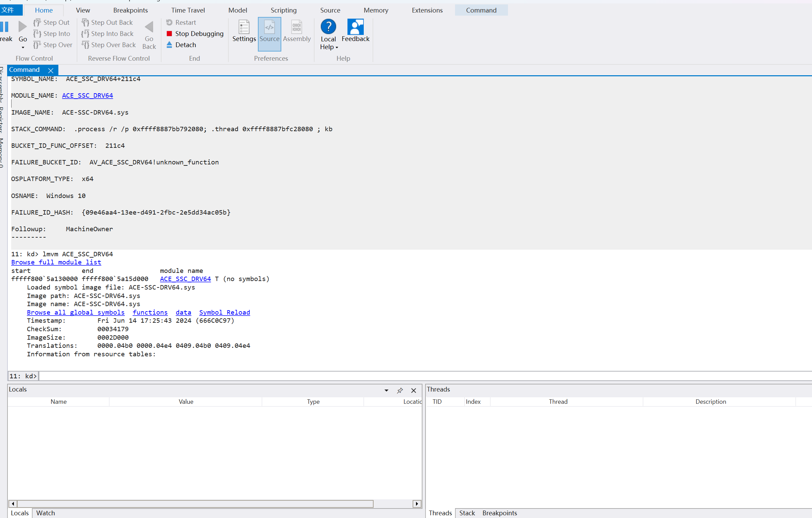Open Local Help question mark icon
Screen dimensions: 812x518
pyautogui.click(x=328, y=27)
